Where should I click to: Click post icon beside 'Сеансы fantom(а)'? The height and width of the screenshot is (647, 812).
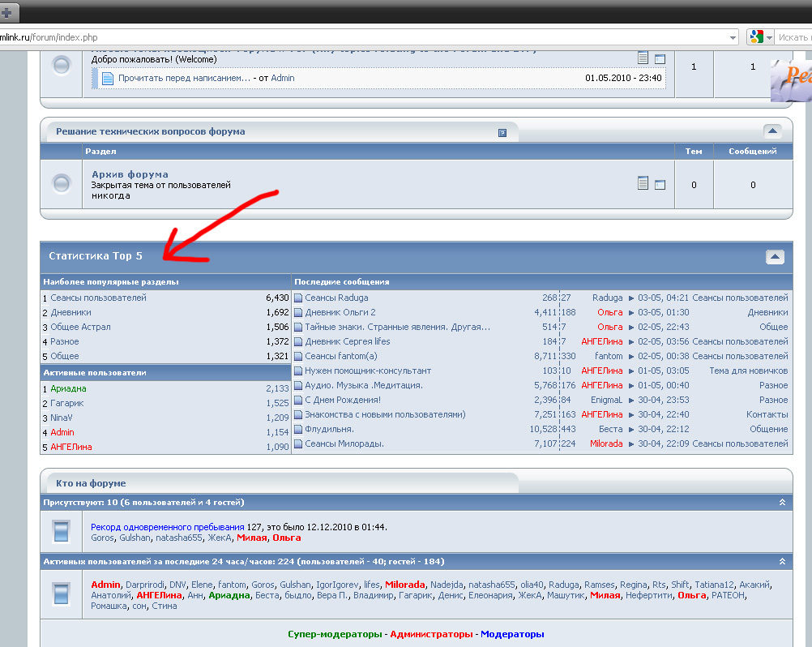click(298, 356)
